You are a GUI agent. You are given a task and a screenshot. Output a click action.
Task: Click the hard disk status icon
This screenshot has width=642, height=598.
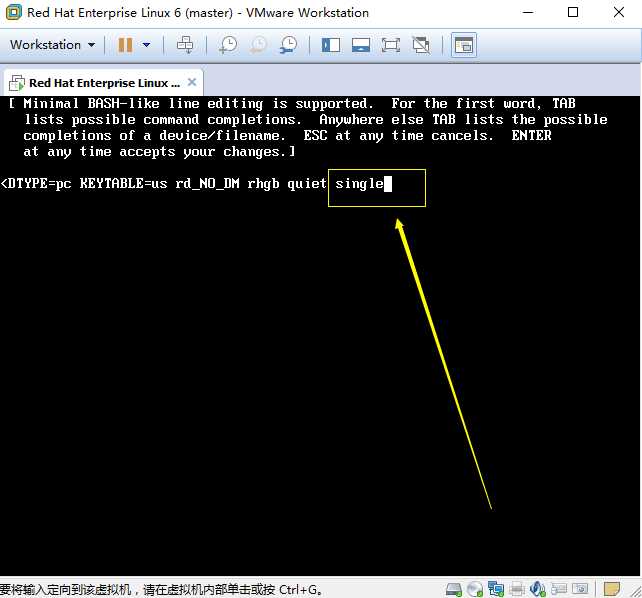click(454, 589)
